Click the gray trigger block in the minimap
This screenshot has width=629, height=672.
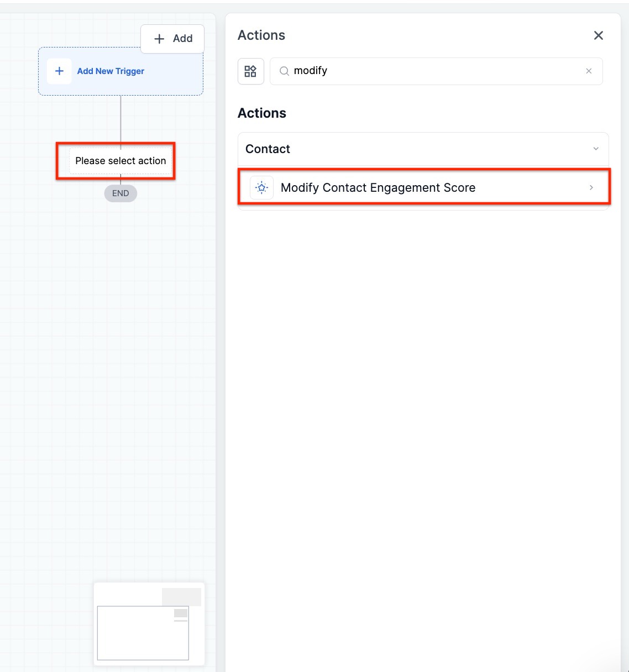(x=181, y=597)
